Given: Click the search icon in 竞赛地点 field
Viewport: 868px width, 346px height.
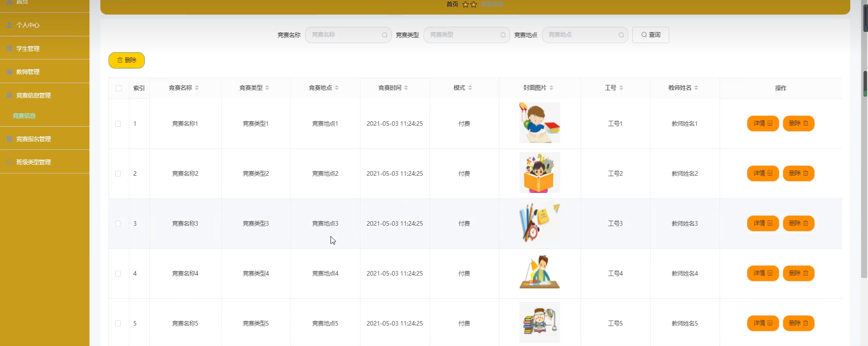Looking at the screenshot, I should (621, 35).
